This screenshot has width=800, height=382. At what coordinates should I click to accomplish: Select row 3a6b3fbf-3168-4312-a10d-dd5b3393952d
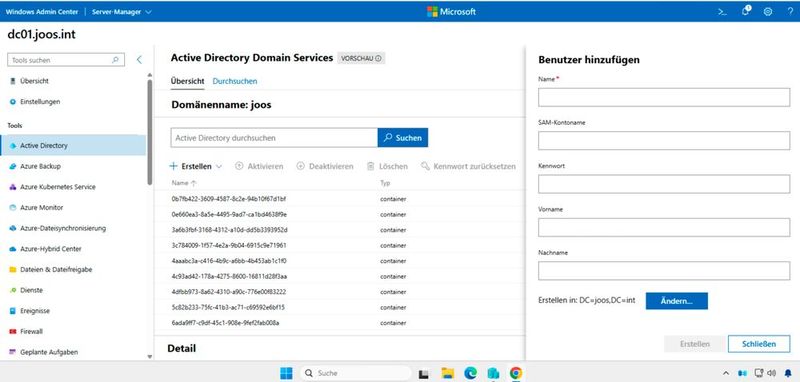point(339,230)
